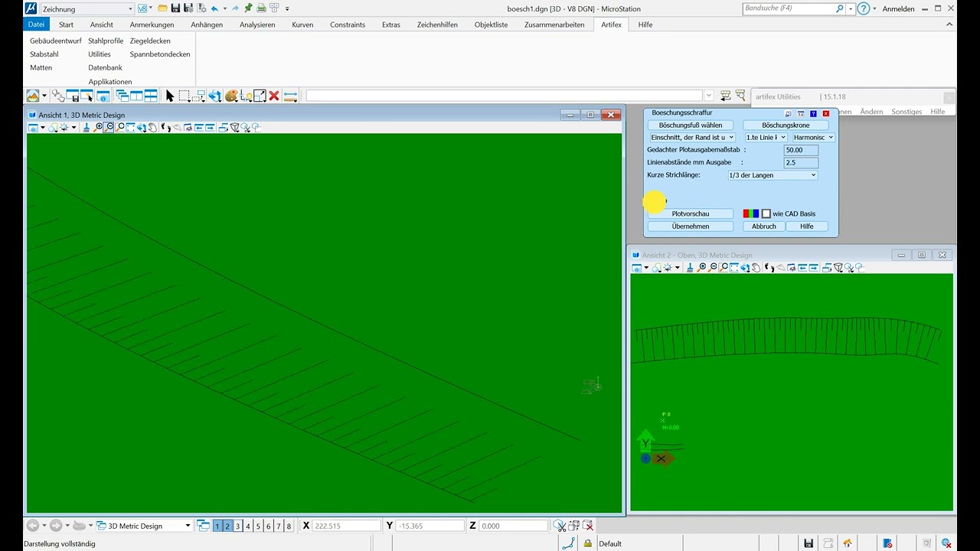Print drawing using printer icon in title bar
This screenshot has height=551, width=980.
coord(261,8)
